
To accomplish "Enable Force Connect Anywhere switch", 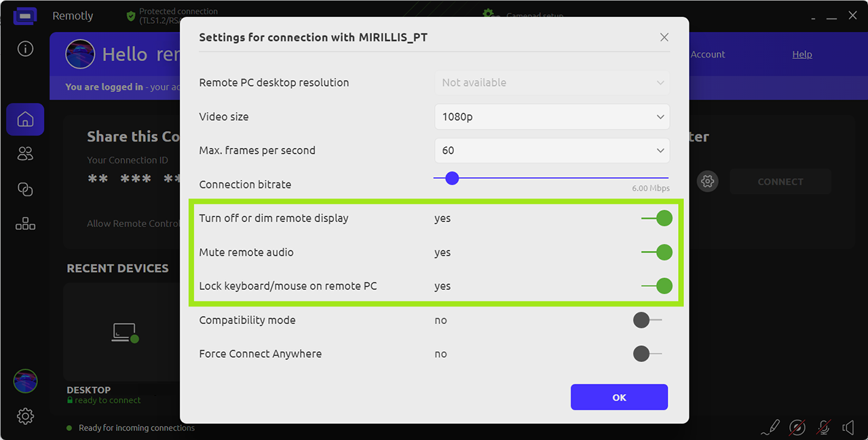I will pyautogui.click(x=647, y=354).
